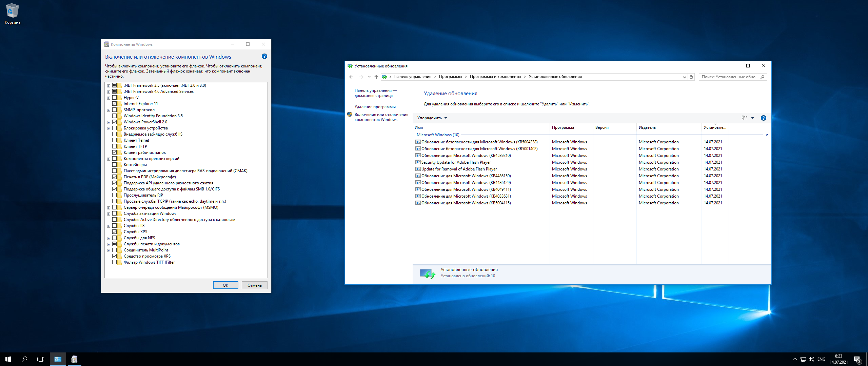Click OK in Компоненты Windows dialog
Viewport: 868px width, 366px height.
click(x=225, y=285)
